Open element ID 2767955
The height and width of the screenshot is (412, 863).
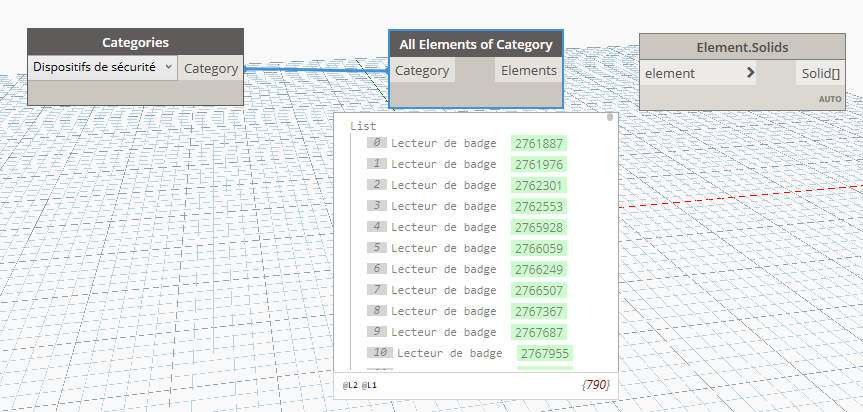click(545, 353)
